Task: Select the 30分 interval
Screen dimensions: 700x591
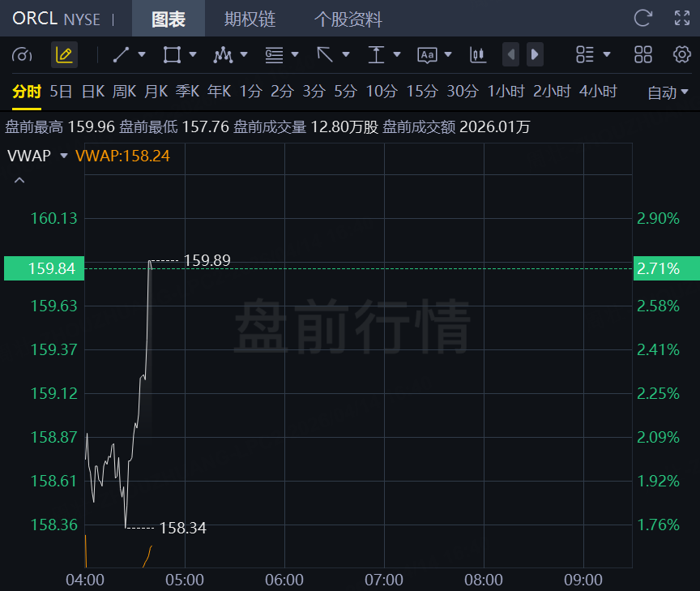Action: coord(463,91)
